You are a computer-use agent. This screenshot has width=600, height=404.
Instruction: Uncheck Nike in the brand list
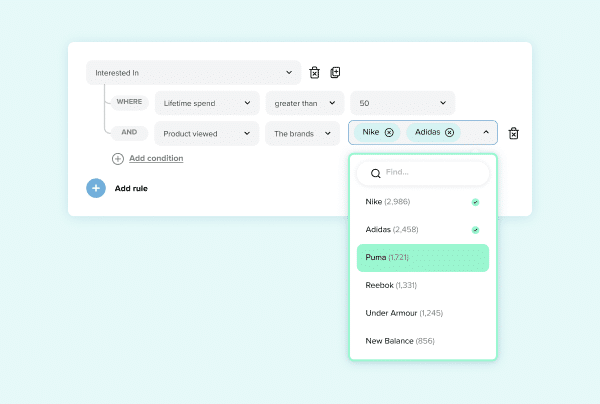(475, 202)
